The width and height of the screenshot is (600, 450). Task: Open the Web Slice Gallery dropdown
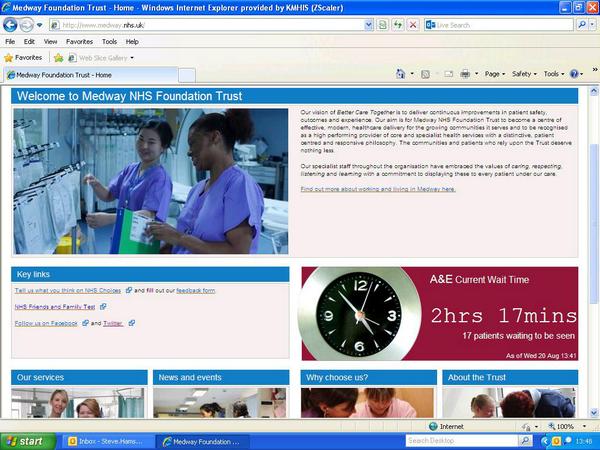(101, 58)
